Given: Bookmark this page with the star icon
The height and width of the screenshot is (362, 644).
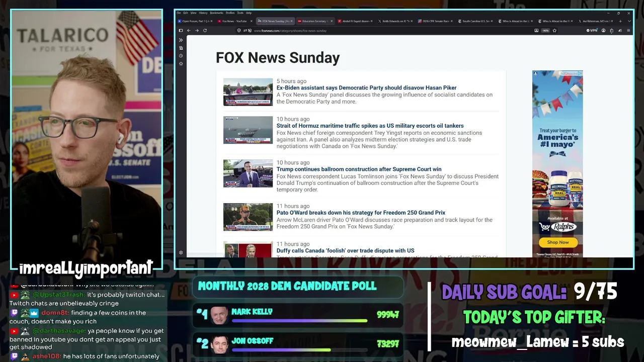Looking at the screenshot, I should click(554, 31).
